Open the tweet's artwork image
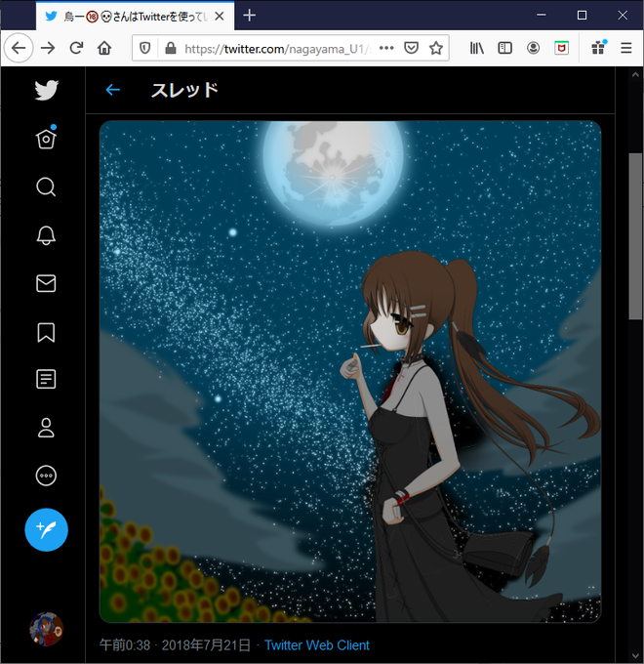This screenshot has width=644, height=664. pyautogui.click(x=350, y=371)
